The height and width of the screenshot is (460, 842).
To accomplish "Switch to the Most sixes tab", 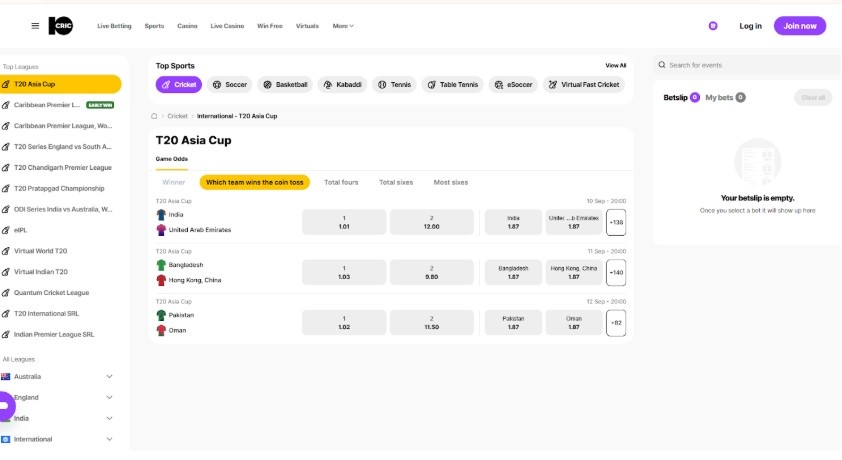I will click(451, 182).
